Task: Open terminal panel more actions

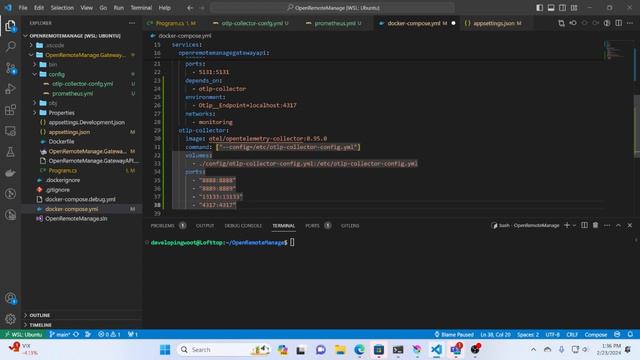Action: coord(607,225)
